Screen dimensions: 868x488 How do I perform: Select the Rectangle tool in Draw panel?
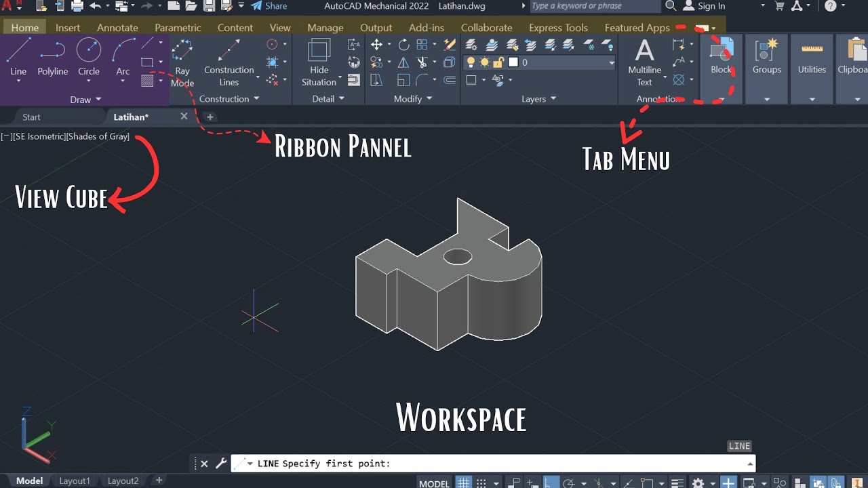click(146, 62)
